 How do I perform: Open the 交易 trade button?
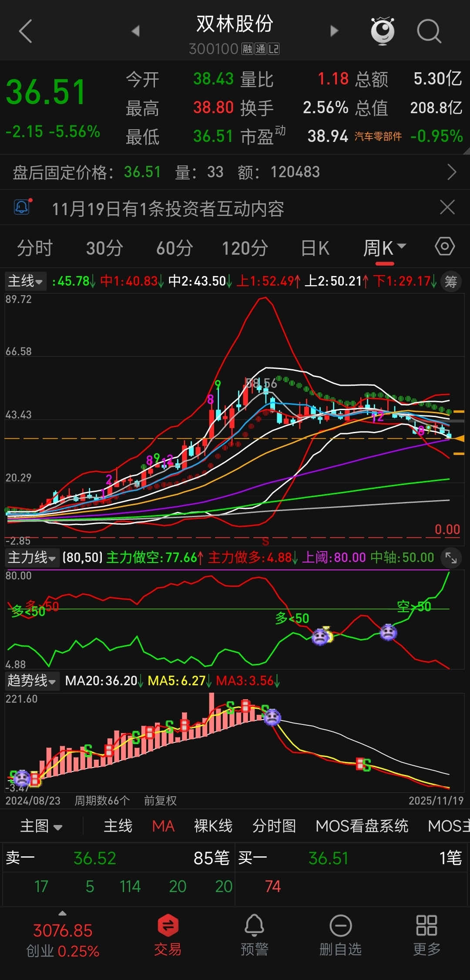pyautogui.click(x=168, y=935)
